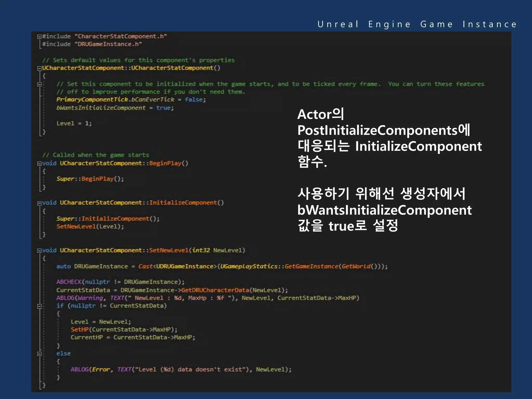532x399 pixels.
Task: Click the '#include "DRUGameInstance.h"' line
Action: [92, 44]
